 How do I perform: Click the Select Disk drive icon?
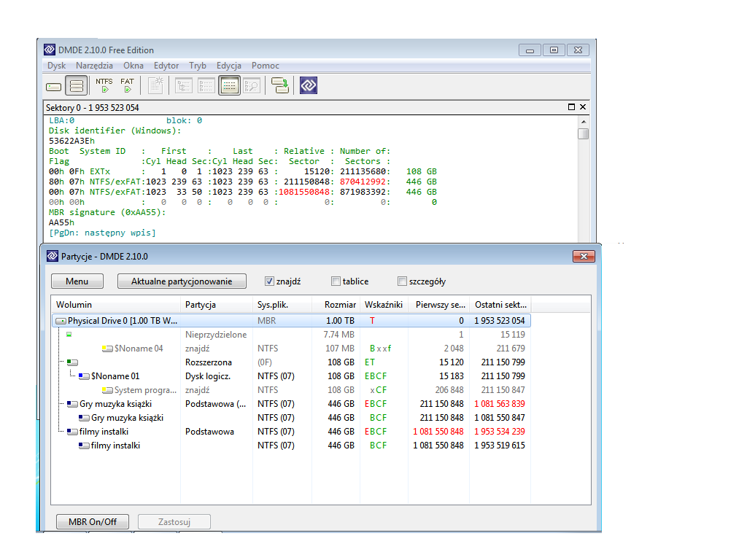click(53, 86)
